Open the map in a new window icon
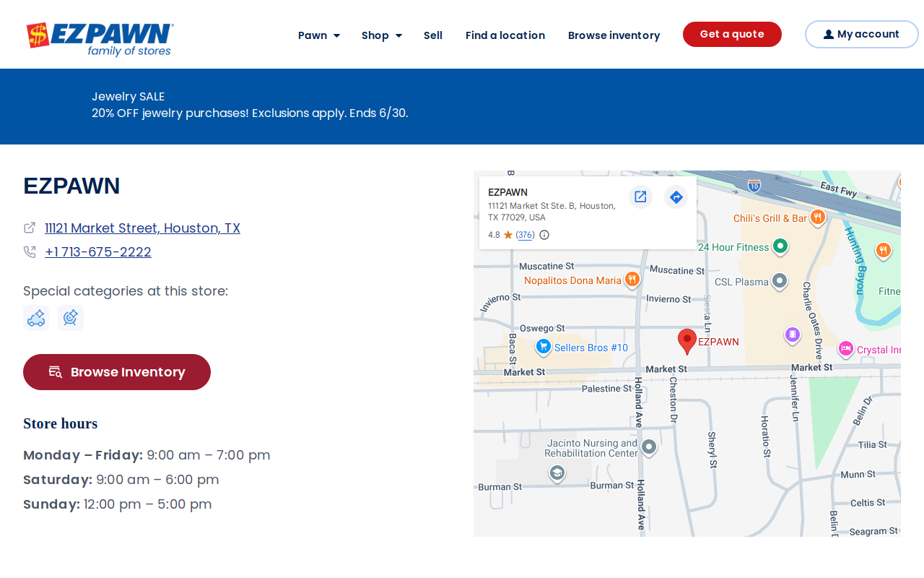The width and height of the screenshot is (924, 578). pos(640,197)
